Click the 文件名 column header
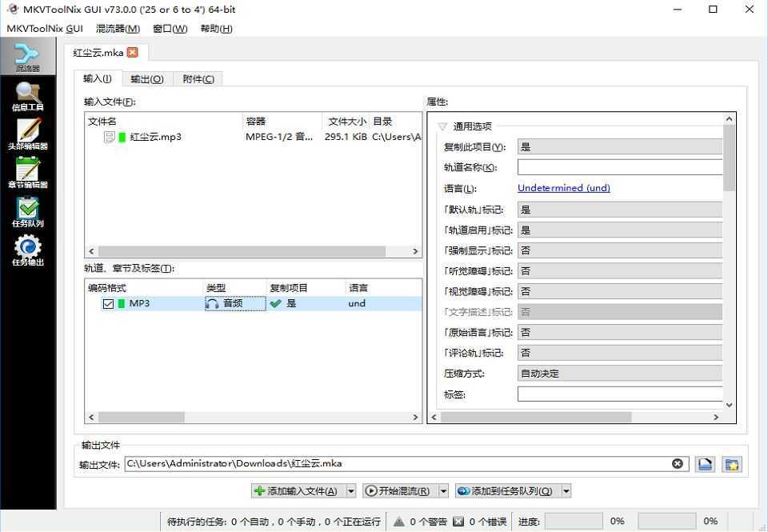768x532 pixels. [x=163, y=121]
